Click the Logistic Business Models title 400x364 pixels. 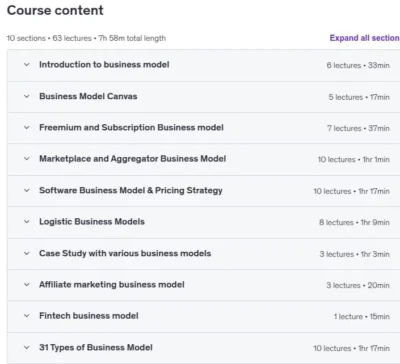92,222
